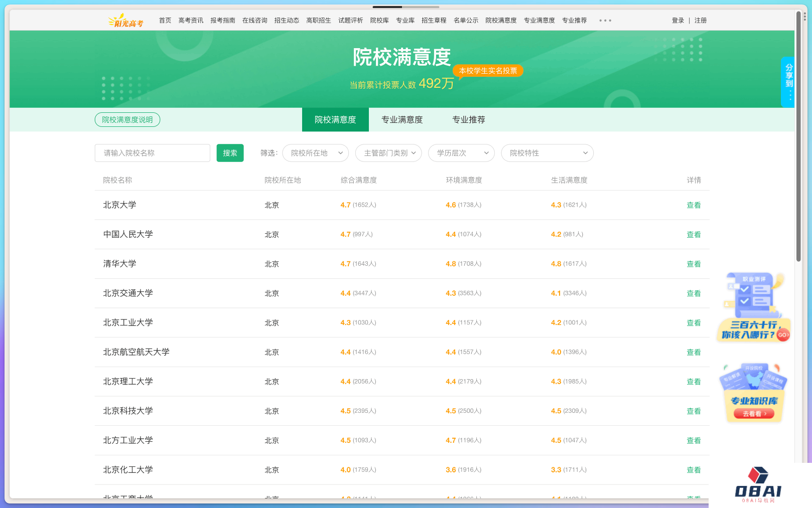Image resolution: width=812 pixels, height=508 pixels.
Task: Click the 清华大学 school name
Action: tap(119, 264)
